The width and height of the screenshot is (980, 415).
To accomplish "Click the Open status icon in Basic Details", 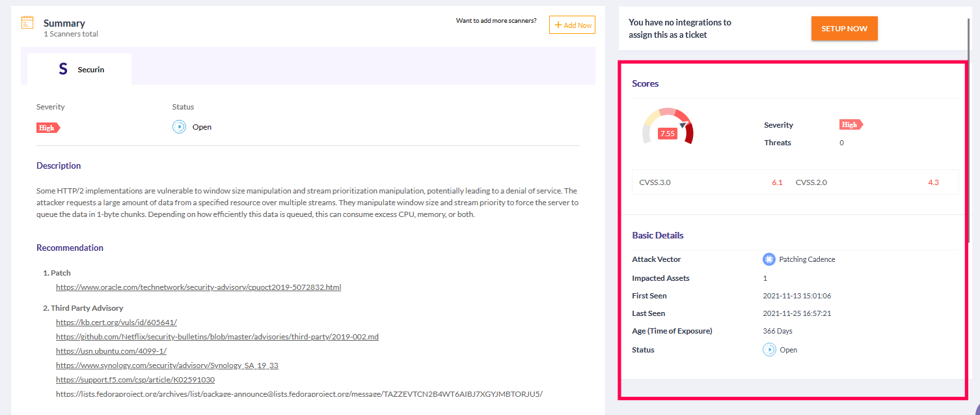I will click(x=769, y=350).
